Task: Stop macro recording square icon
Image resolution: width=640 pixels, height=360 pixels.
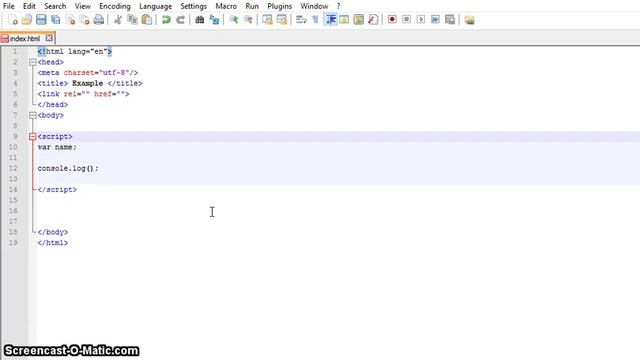Action: pos(407,20)
